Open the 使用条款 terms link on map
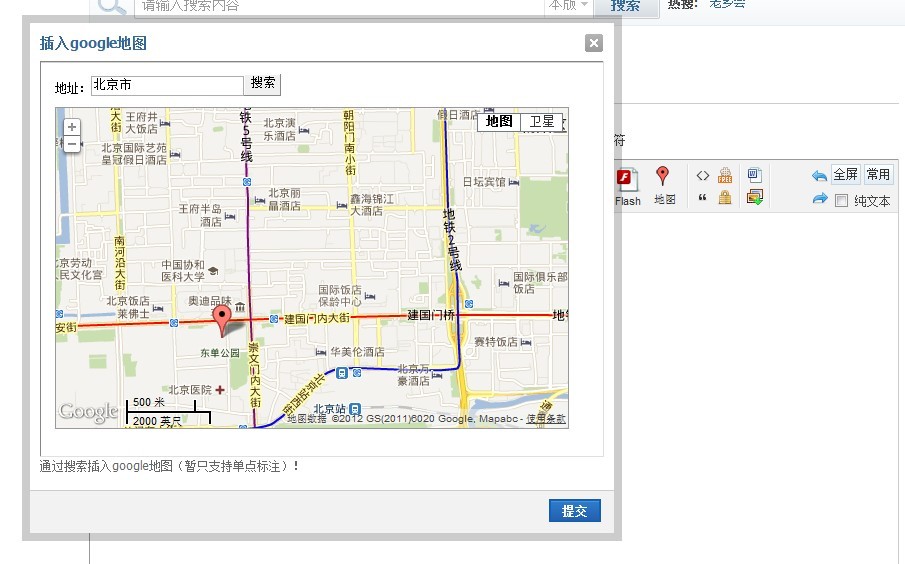Viewport: 905px width, 564px height. (545, 419)
